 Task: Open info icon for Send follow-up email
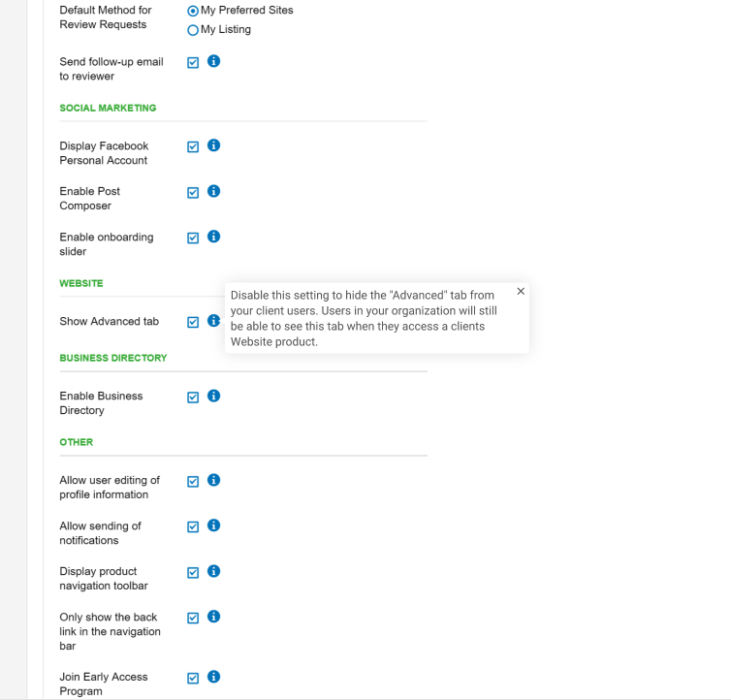(213, 61)
